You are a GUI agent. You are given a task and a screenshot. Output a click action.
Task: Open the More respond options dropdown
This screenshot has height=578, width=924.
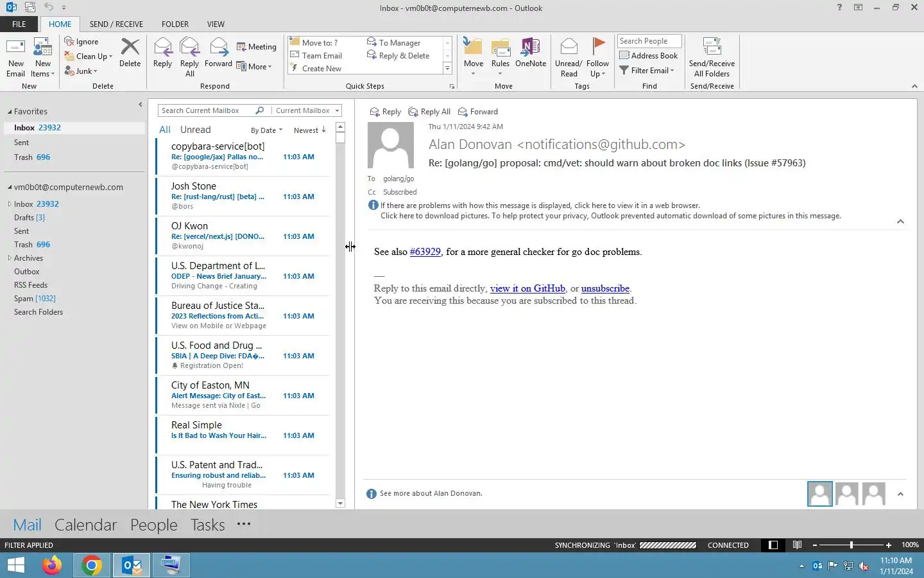[254, 67]
